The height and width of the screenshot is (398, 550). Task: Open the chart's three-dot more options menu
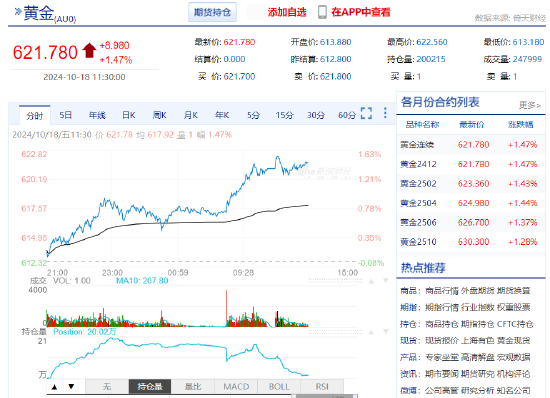tap(385, 113)
